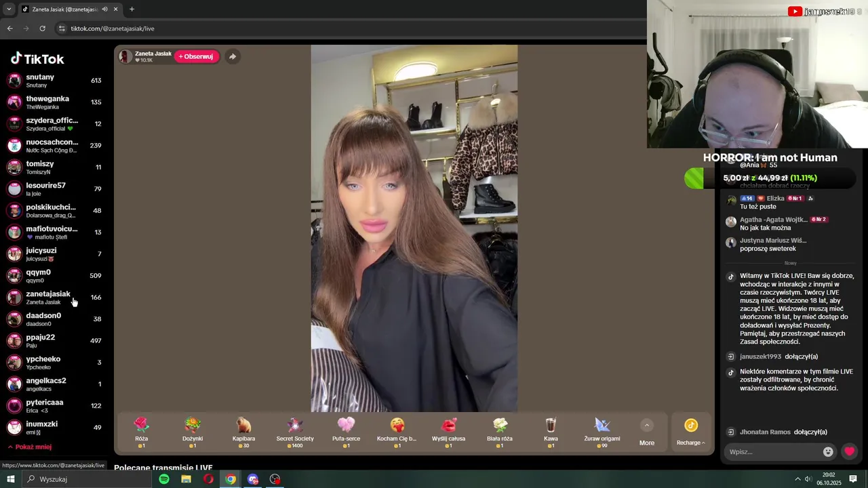Screen dimensions: 868x488
Task: Open taskbar clock showing 20:02
Action: 829,479
